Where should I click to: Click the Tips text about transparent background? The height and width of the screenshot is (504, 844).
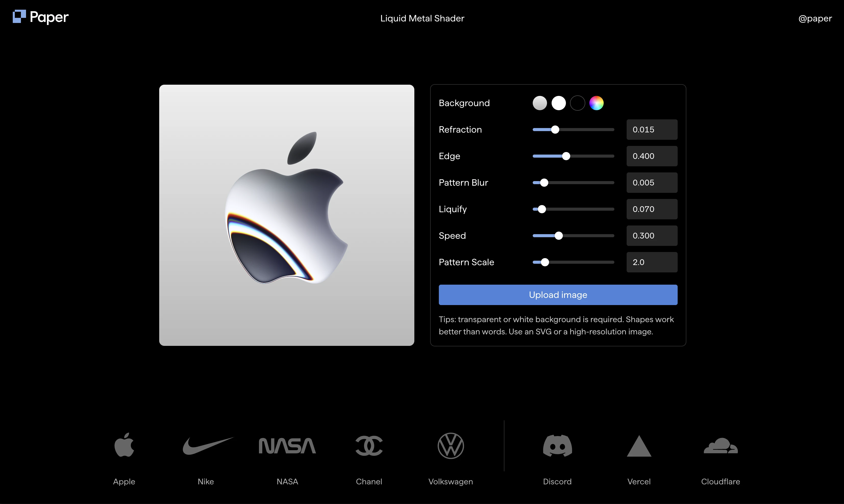(556, 325)
